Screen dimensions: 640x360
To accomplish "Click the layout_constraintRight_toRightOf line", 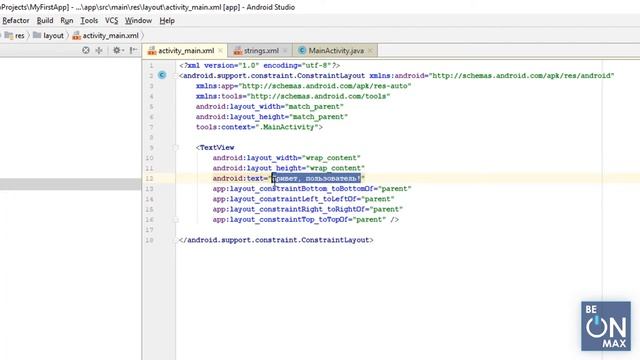I will [307, 209].
